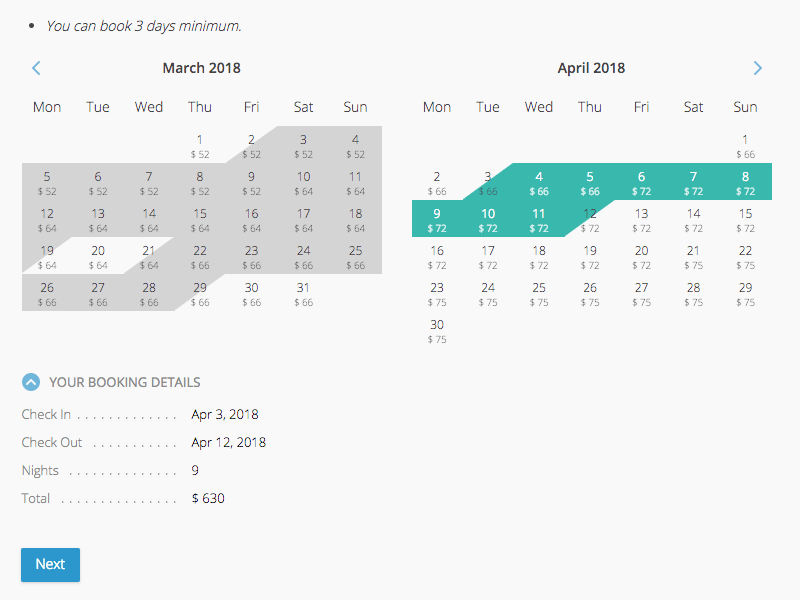Viewport: 800px width, 600px height.
Task: Go to previous month with left arrow
Action: [x=36, y=68]
